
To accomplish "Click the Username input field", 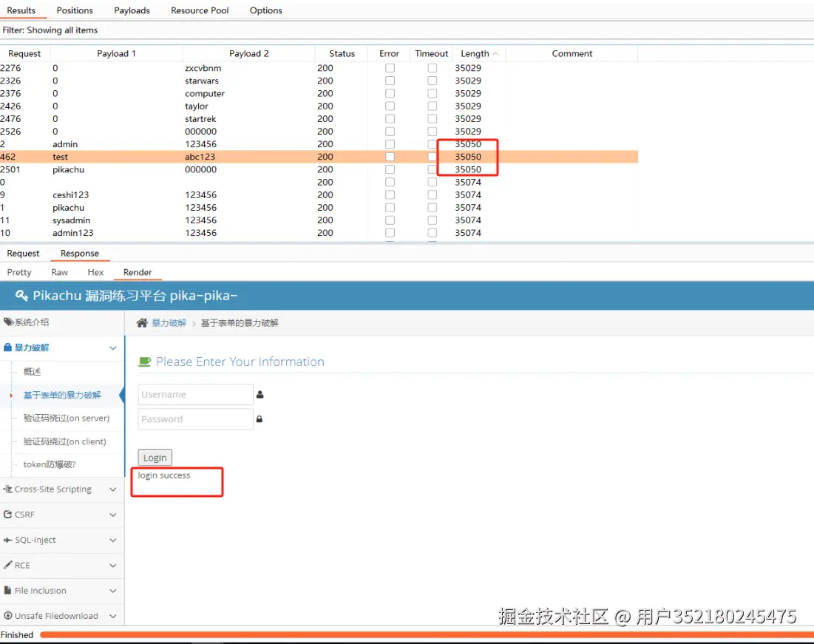I will pyautogui.click(x=196, y=395).
